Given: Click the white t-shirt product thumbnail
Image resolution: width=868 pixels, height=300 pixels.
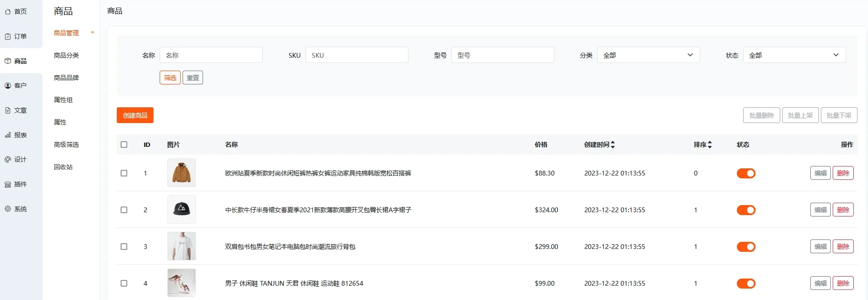Looking at the screenshot, I should point(182,246).
